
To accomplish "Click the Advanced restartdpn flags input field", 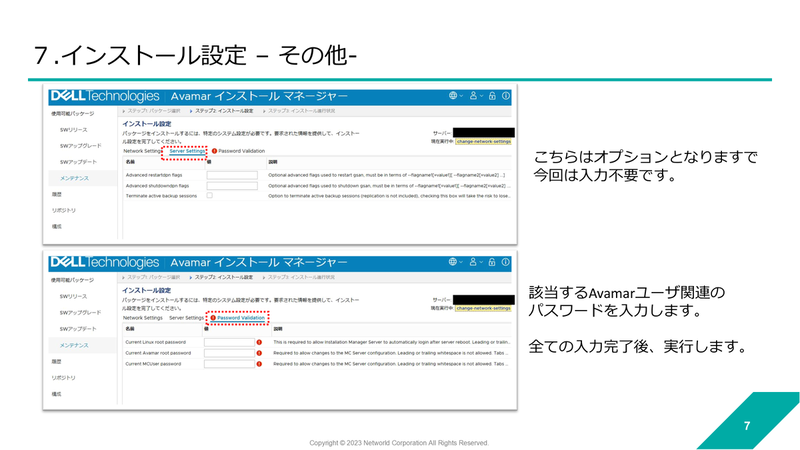I will point(232,175).
